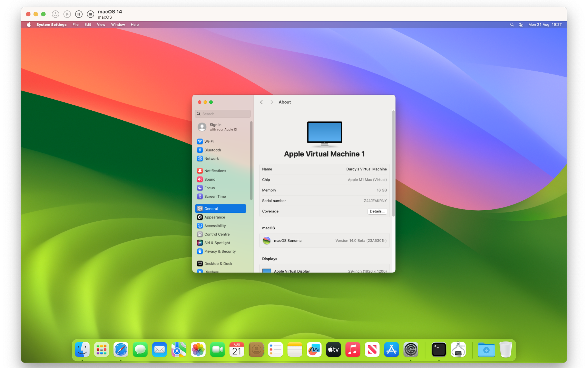Open Launchpad from the Dock

pos(101,350)
